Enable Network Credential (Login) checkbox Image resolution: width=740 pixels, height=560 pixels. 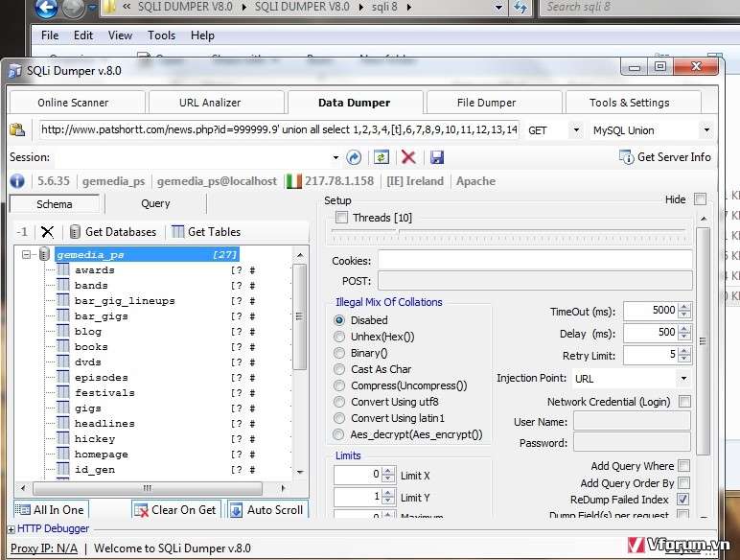[x=684, y=402]
